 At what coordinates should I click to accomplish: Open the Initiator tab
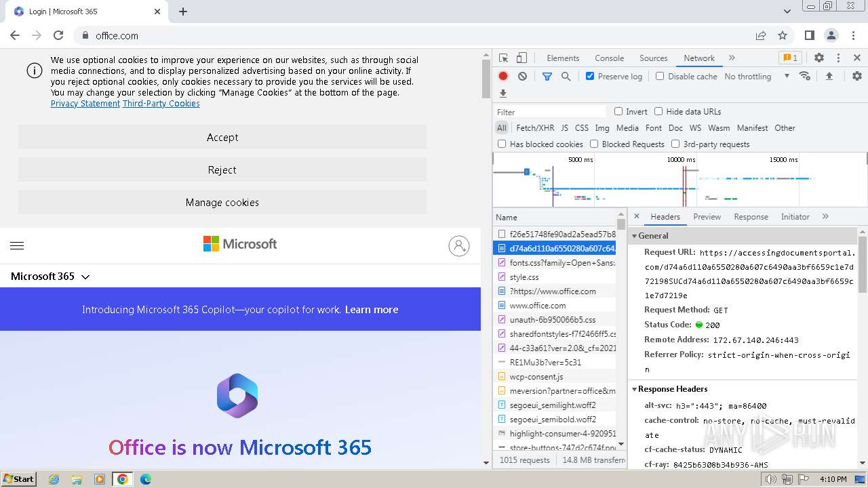click(795, 217)
